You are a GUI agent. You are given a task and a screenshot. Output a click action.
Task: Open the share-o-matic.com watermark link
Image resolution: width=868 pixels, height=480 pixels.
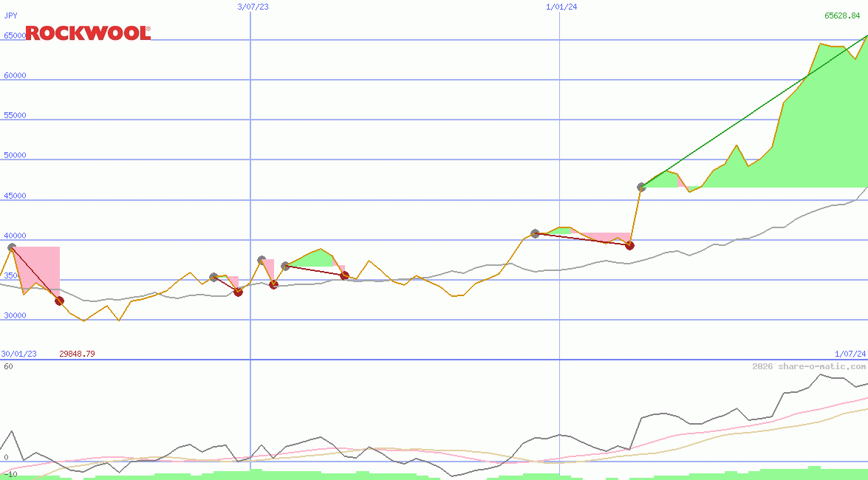point(809,366)
